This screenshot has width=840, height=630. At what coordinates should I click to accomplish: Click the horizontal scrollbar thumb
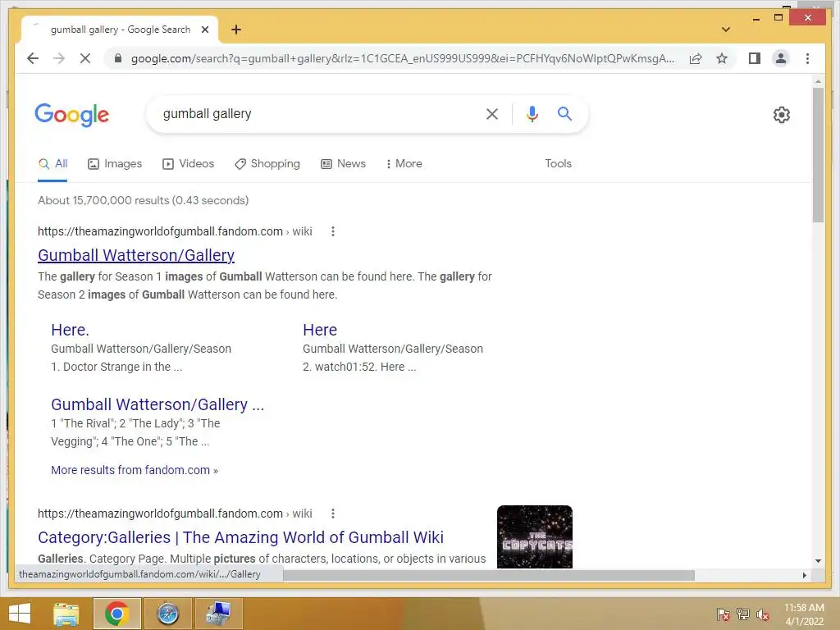(489, 575)
